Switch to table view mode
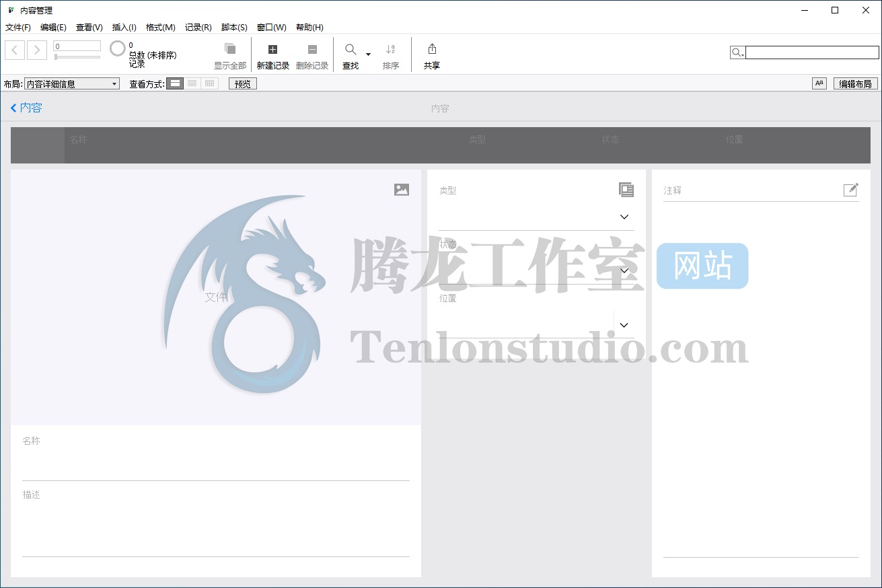This screenshot has width=882, height=588. pos(210,83)
